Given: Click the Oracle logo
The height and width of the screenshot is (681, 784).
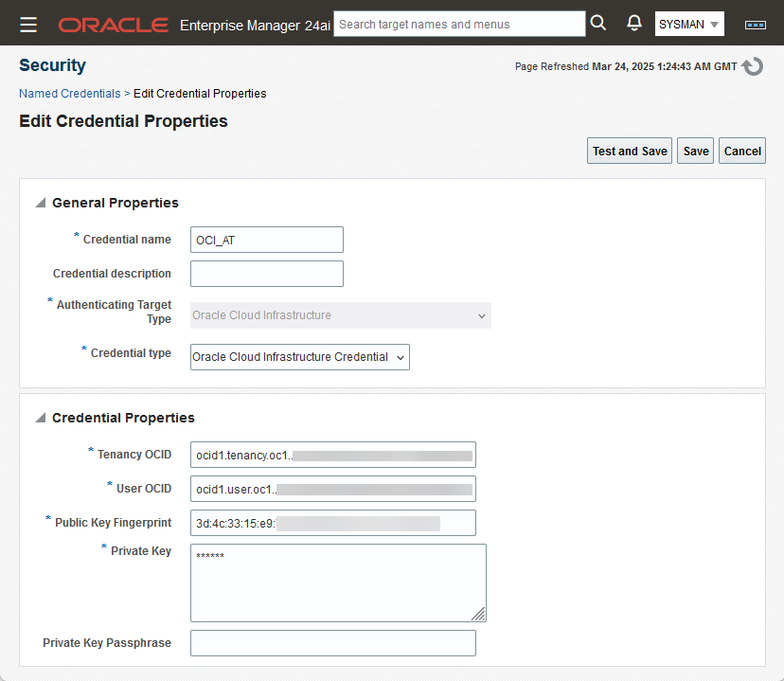Looking at the screenshot, I should click(x=114, y=25).
